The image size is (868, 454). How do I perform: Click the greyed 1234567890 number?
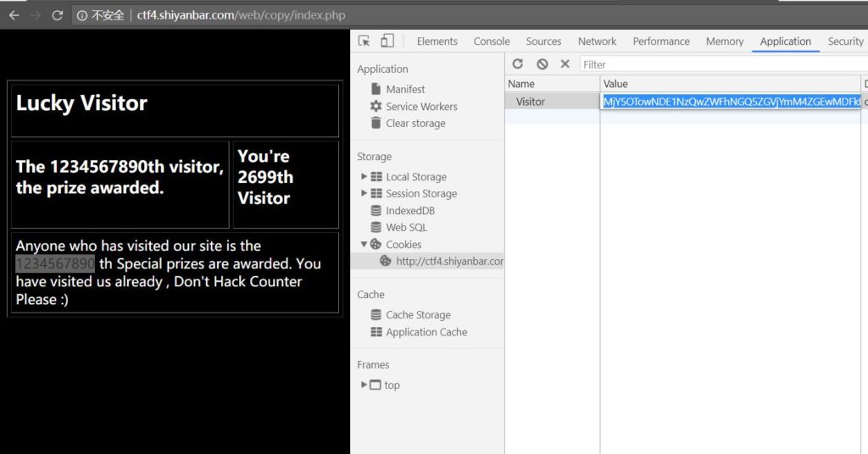[x=55, y=263]
